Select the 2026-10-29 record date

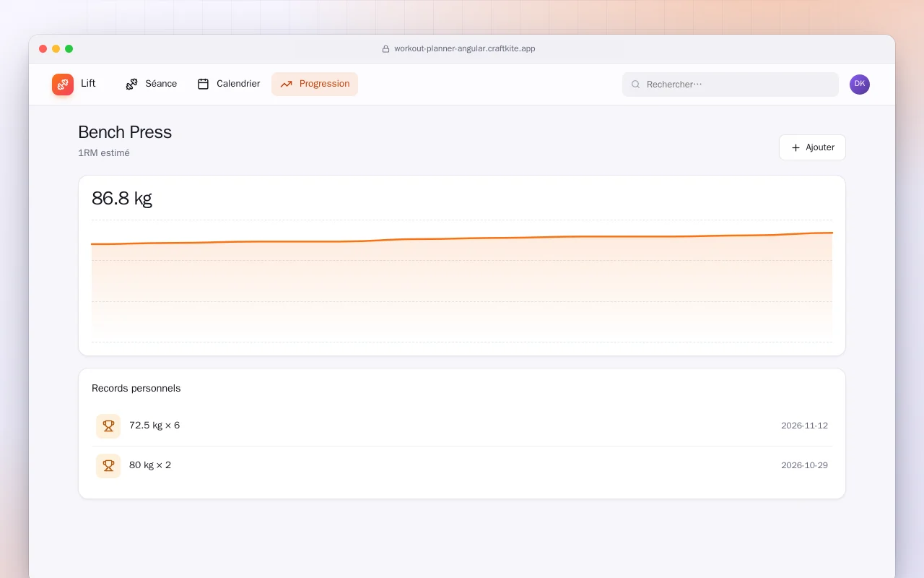[804, 465]
